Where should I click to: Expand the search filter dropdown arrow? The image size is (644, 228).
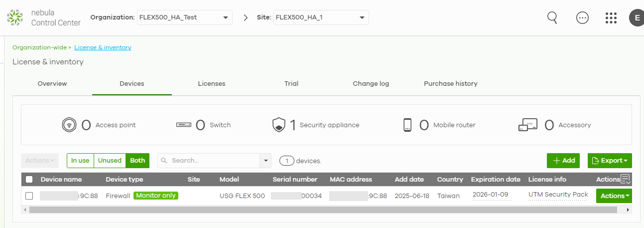tap(265, 161)
